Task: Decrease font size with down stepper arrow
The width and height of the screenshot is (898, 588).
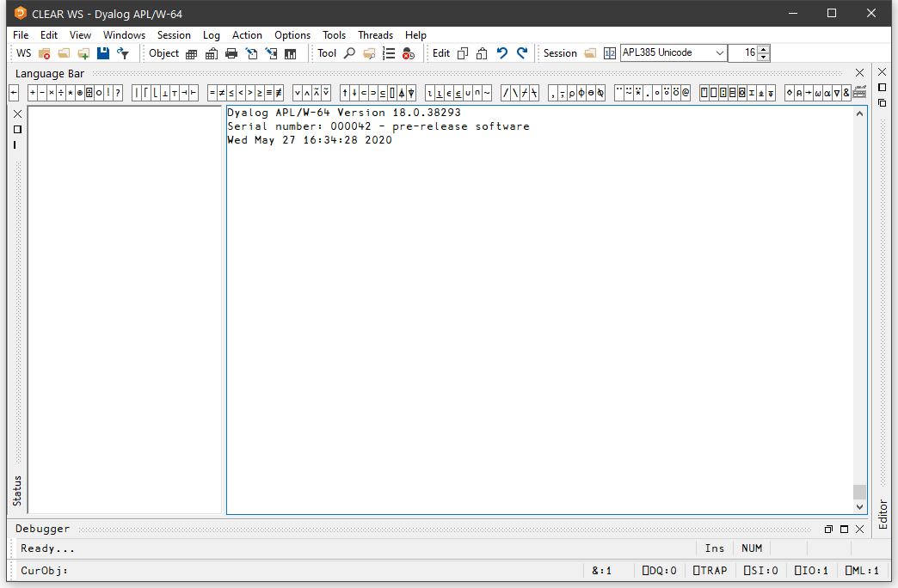Action: 764,58
